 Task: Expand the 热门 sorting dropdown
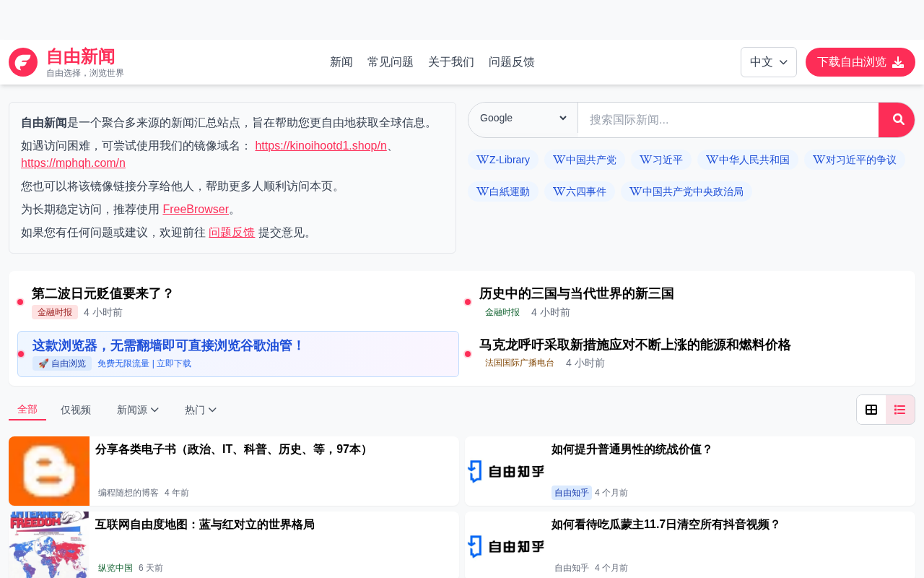(x=201, y=410)
